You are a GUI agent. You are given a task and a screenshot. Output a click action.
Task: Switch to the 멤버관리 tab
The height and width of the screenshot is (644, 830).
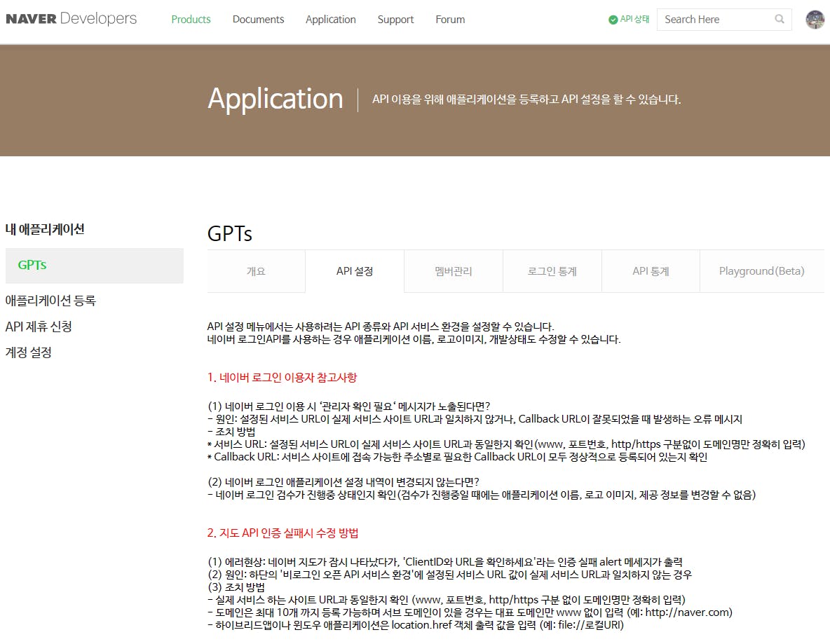[x=454, y=271]
